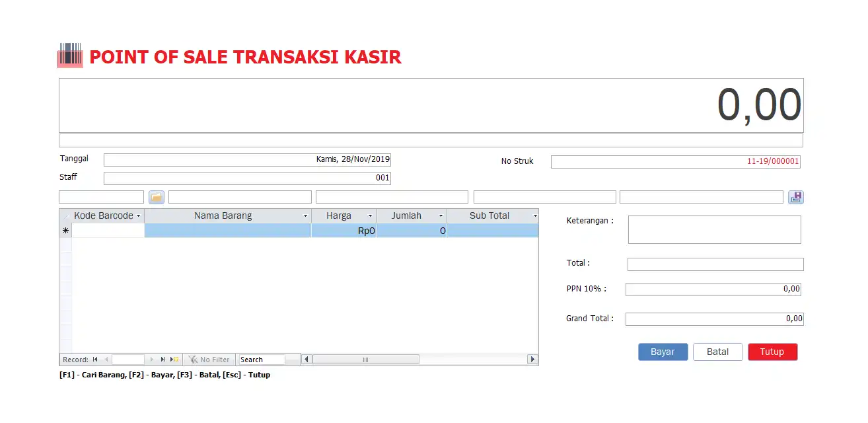Image resolution: width=868 pixels, height=423 pixels.
Task: Click the barcode logo next to title
Action: click(70, 56)
